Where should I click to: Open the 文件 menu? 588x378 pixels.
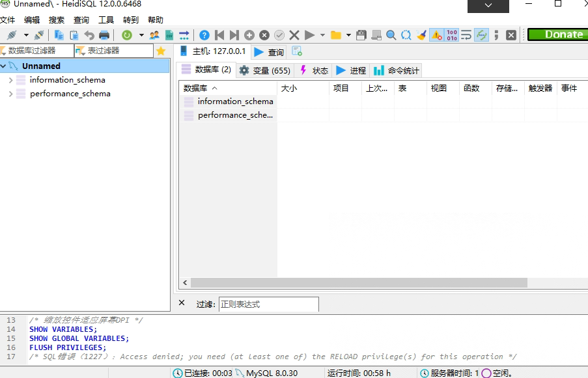pyautogui.click(x=8, y=20)
